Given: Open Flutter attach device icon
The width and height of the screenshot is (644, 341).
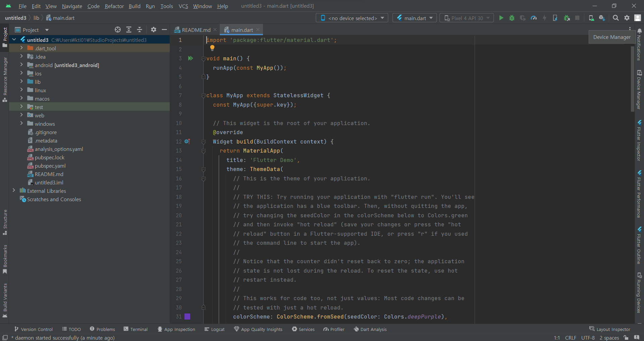Looking at the screenshot, I should (x=555, y=18).
